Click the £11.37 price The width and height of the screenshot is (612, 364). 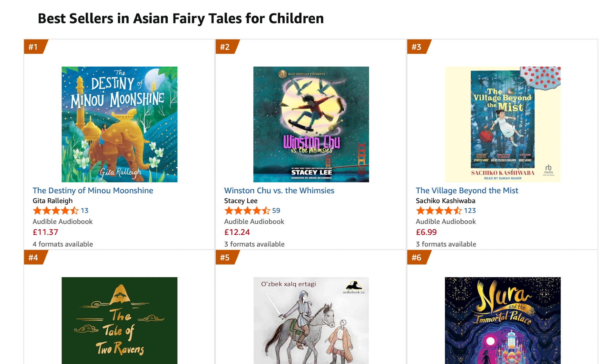45,232
